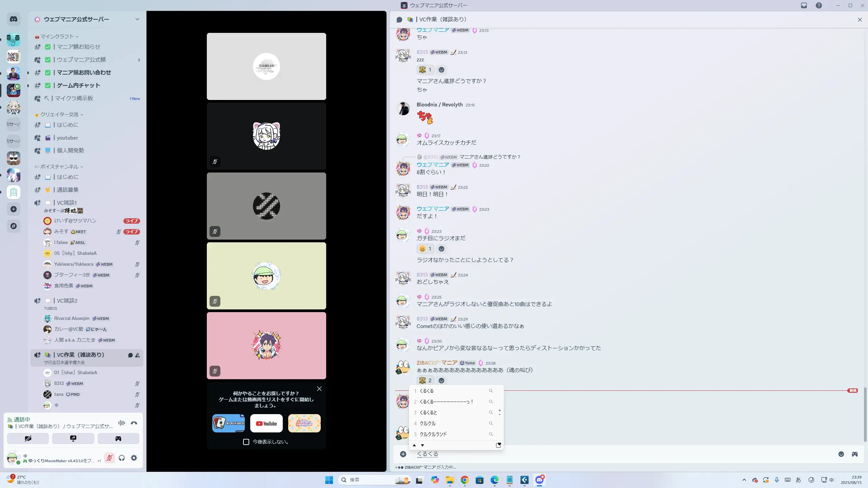Open the inbox icon in title bar
This screenshot has width=868, height=488.
804,5
